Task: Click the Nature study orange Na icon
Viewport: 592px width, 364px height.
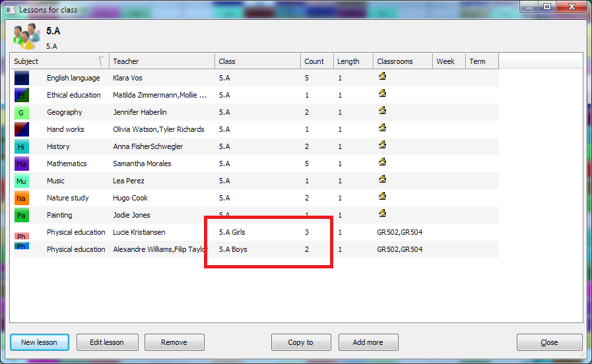Action: click(x=21, y=198)
